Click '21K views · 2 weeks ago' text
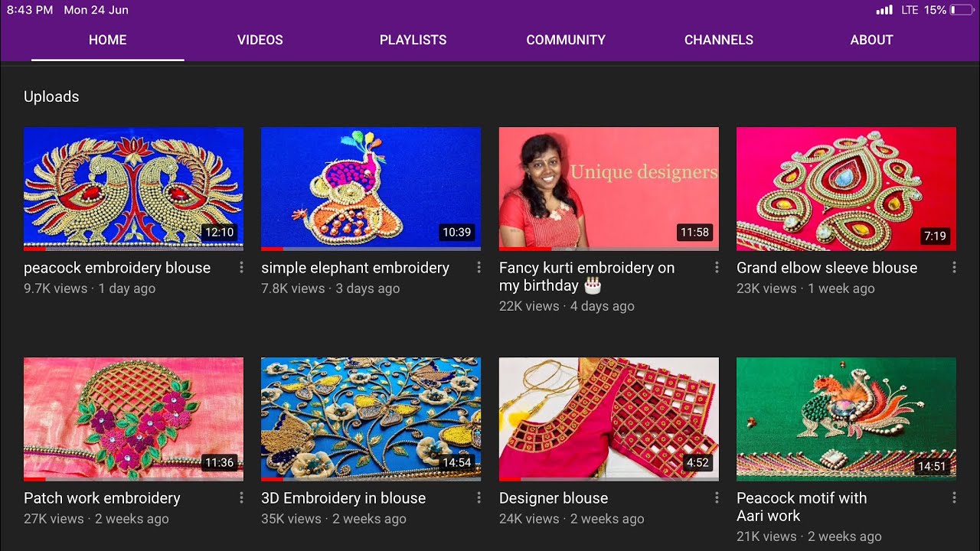 coord(809,537)
